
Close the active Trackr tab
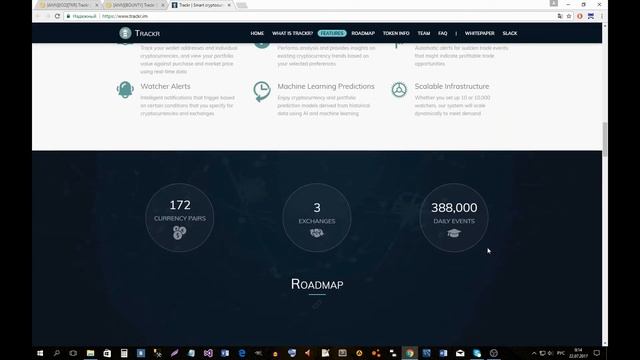coord(229,5)
